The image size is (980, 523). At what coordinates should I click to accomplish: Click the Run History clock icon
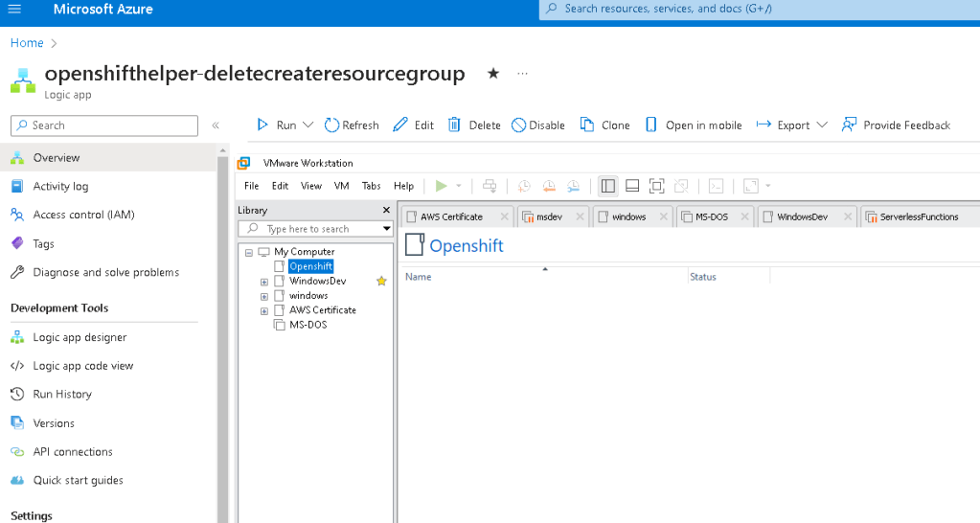[x=17, y=394]
